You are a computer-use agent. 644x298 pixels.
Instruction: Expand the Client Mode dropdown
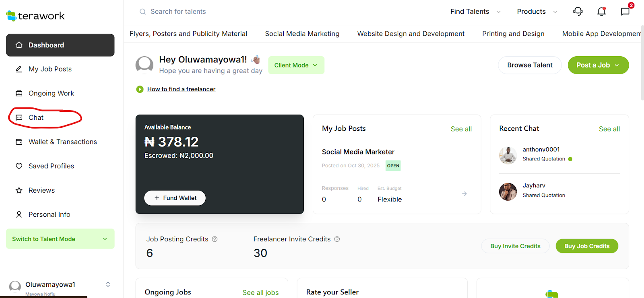pyautogui.click(x=296, y=65)
